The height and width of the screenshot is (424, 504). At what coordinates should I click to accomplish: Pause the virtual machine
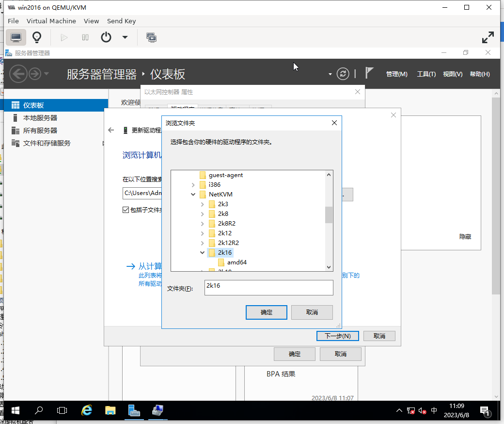(x=85, y=37)
